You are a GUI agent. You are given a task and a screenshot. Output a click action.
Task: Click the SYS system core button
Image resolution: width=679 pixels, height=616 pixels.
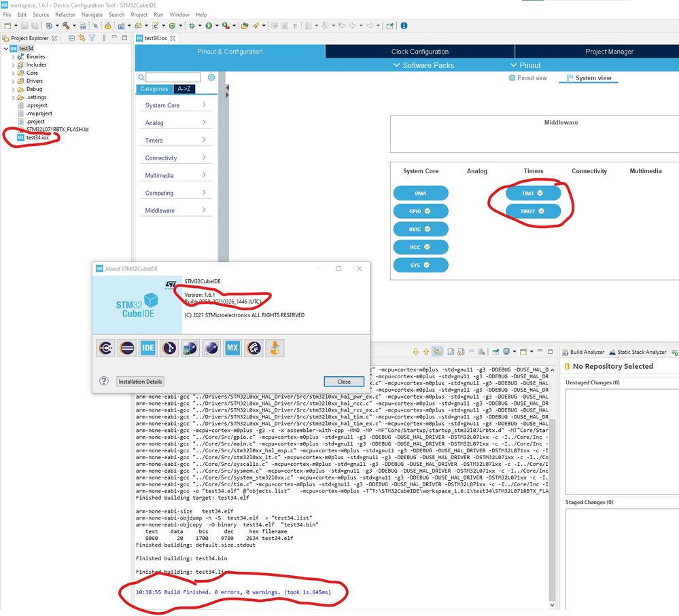[421, 265]
